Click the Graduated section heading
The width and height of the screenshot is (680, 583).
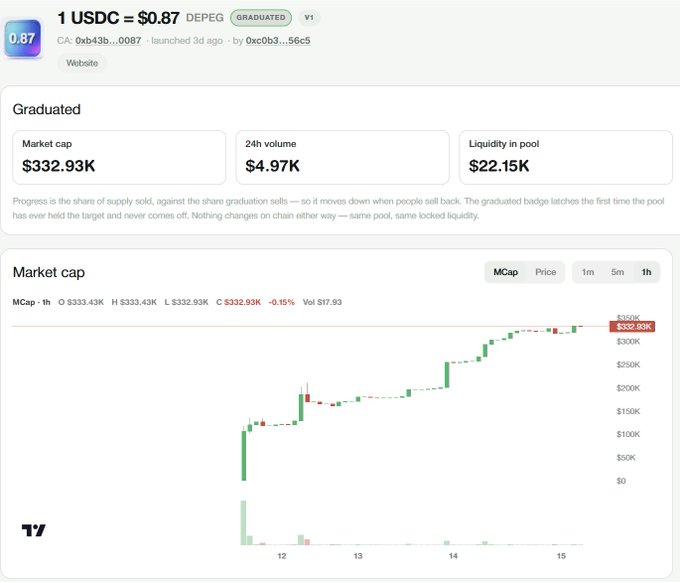pos(46,109)
